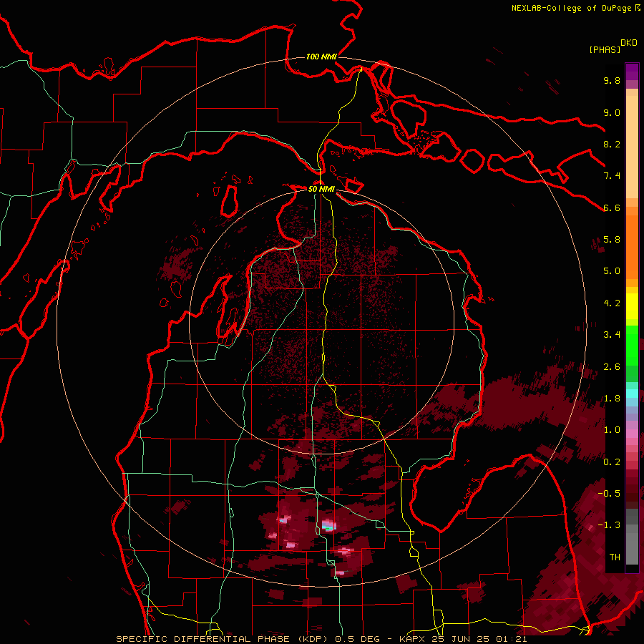The image size is (644, 644).
Task: Select the 6.6 scale value
Action: [x=612, y=208]
